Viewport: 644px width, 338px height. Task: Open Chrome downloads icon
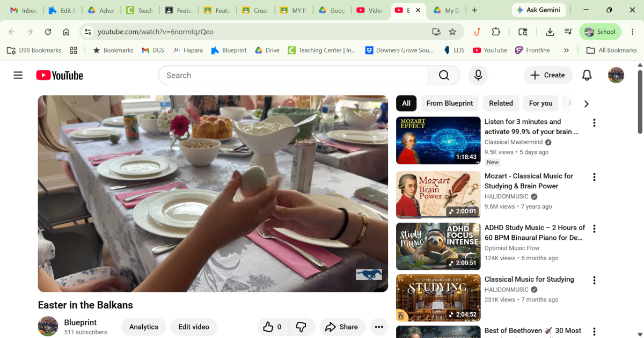550,32
